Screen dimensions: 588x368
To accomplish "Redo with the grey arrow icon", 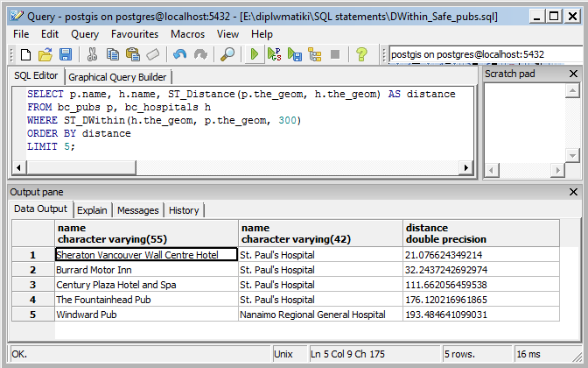I will click(x=200, y=55).
